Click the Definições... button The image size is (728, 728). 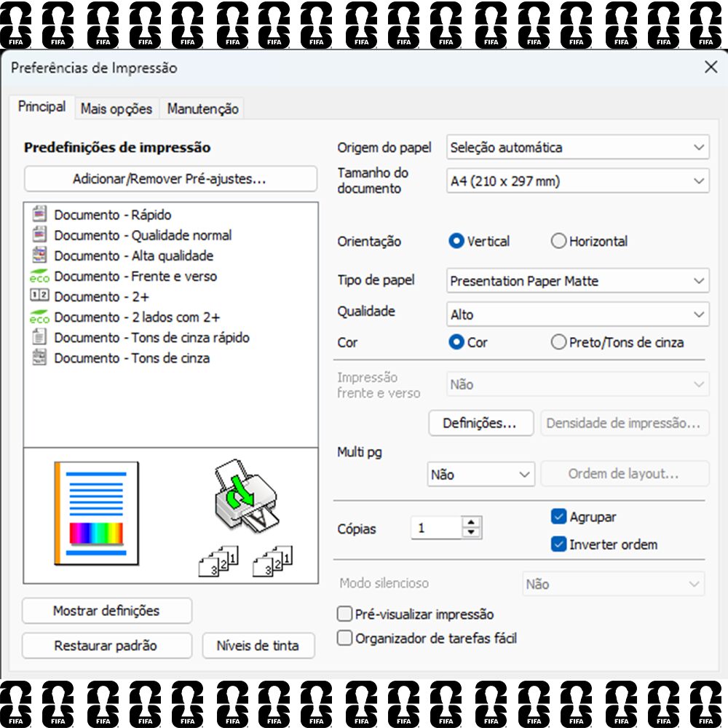point(480,423)
